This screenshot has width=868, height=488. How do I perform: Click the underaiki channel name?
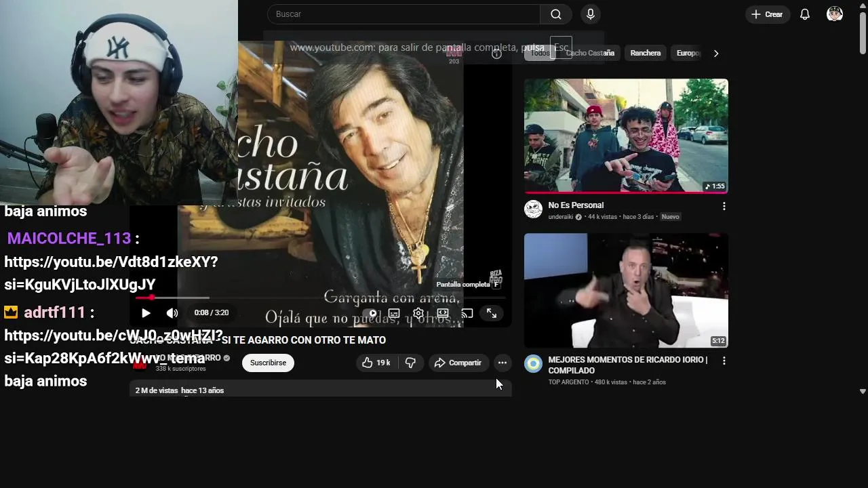(x=561, y=217)
